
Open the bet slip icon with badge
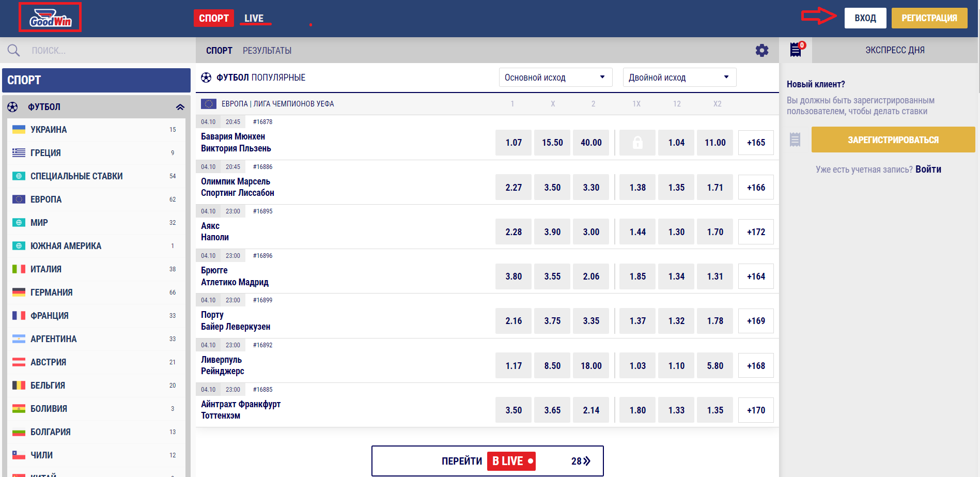click(796, 50)
